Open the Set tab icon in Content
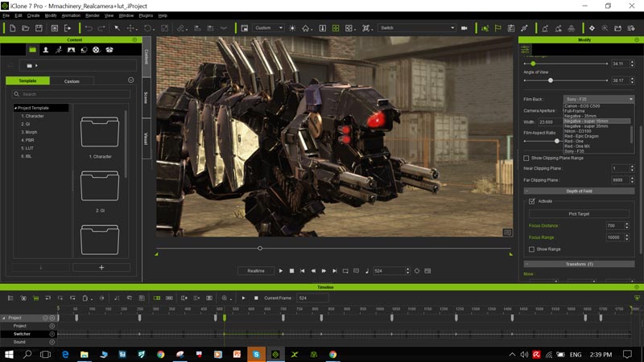This screenshot has height=362, width=644. (71, 50)
